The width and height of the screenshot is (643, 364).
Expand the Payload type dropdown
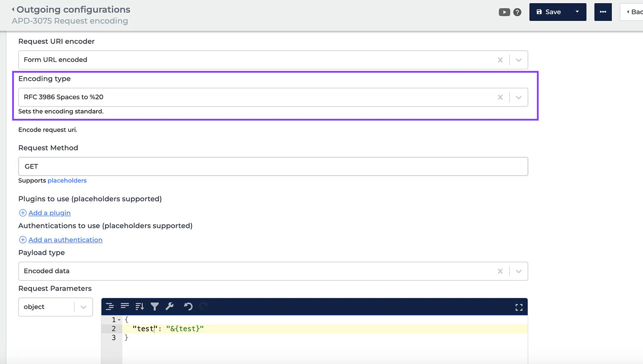[x=519, y=271]
